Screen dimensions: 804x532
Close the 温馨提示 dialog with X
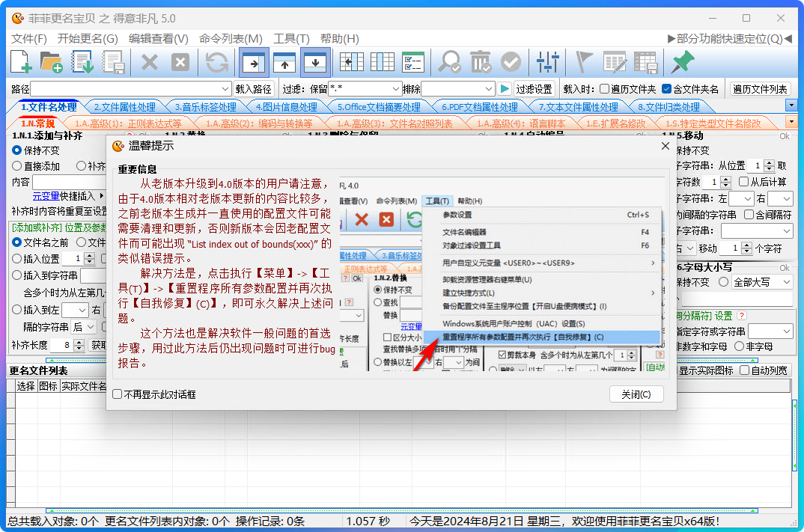665,146
